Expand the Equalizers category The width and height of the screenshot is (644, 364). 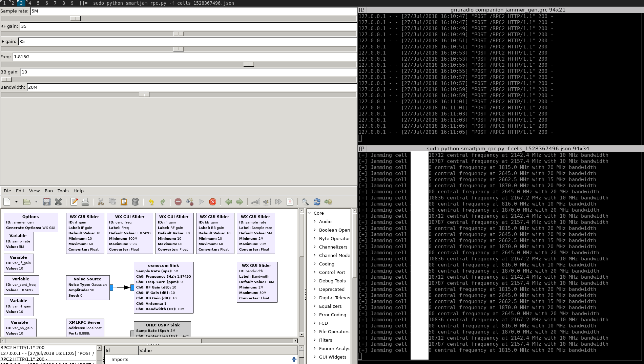[x=315, y=306]
